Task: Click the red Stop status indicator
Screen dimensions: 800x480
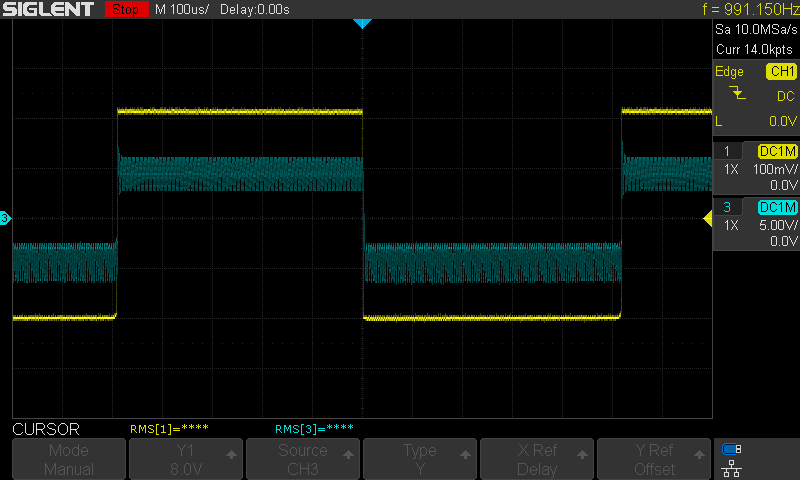Action: click(126, 9)
